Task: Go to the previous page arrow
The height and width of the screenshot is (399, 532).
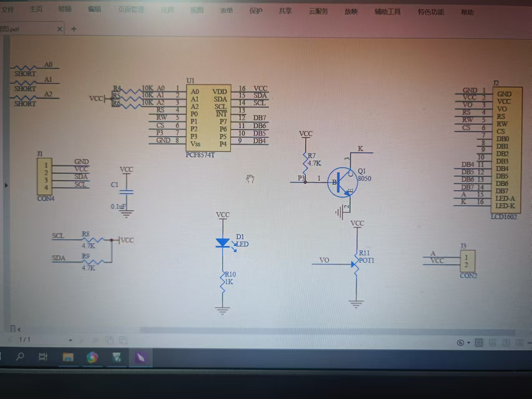Action: point(10,339)
